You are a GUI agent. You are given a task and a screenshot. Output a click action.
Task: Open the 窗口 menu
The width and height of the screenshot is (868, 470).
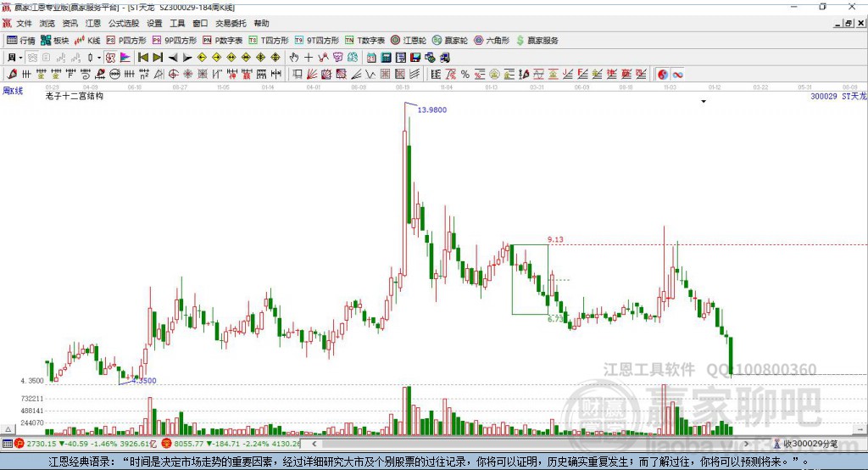[x=200, y=23]
